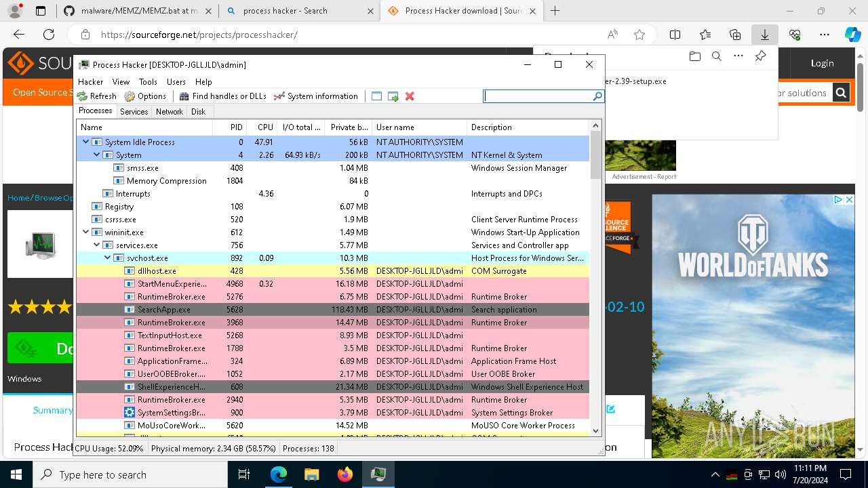The width and height of the screenshot is (868, 488).
Task: Select the SystemSettingsBroker process icon
Action: [130, 412]
